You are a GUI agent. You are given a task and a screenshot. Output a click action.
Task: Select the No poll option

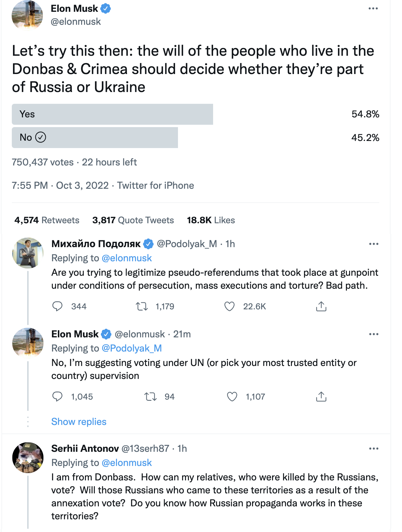click(94, 137)
